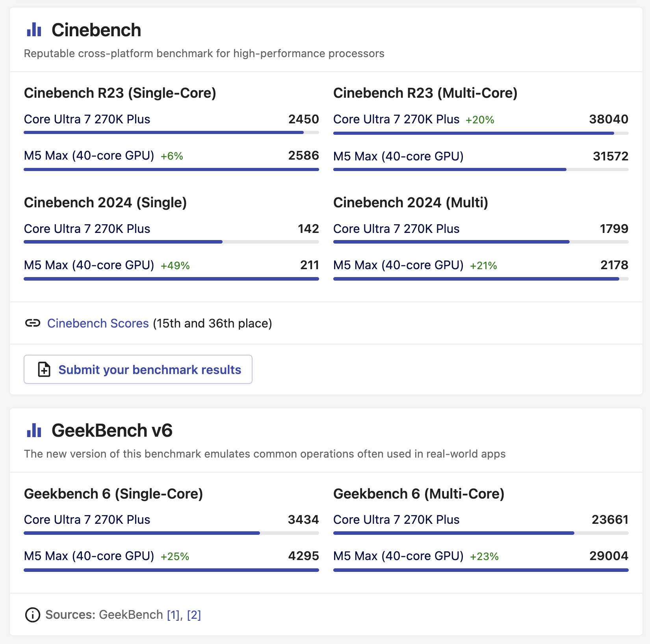The height and width of the screenshot is (644, 650).
Task: Open GeekBench source link [2]
Action: (195, 614)
